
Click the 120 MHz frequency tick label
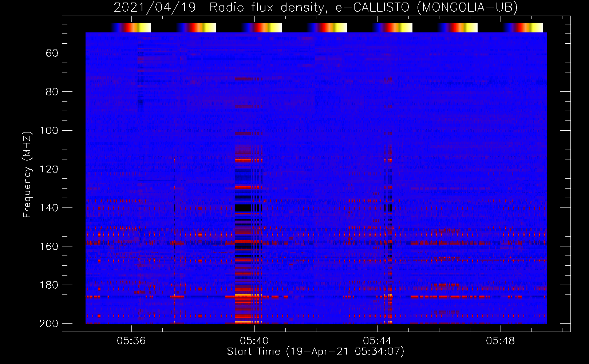point(49,169)
